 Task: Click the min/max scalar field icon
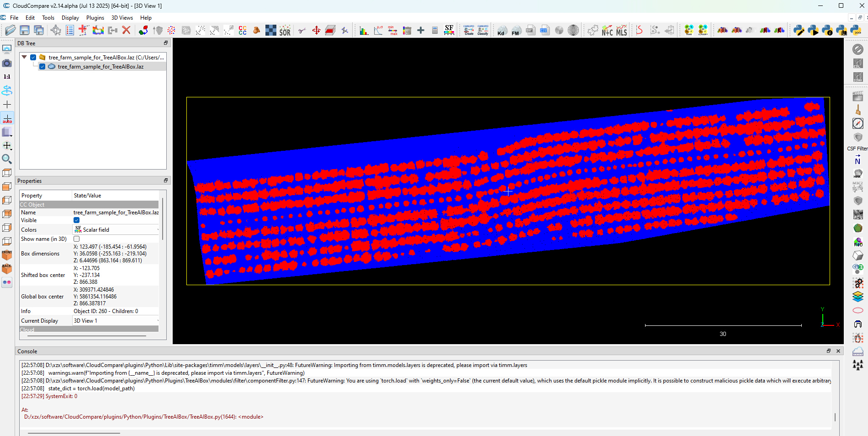pyautogui.click(x=392, y=30)
